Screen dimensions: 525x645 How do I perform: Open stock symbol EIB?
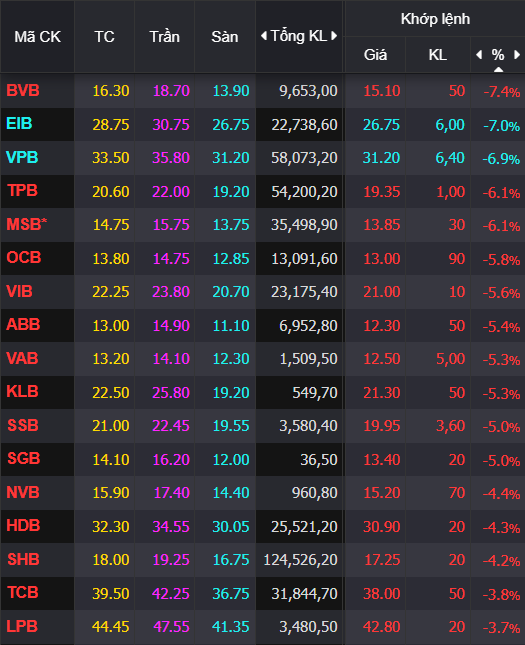(19, 123)
